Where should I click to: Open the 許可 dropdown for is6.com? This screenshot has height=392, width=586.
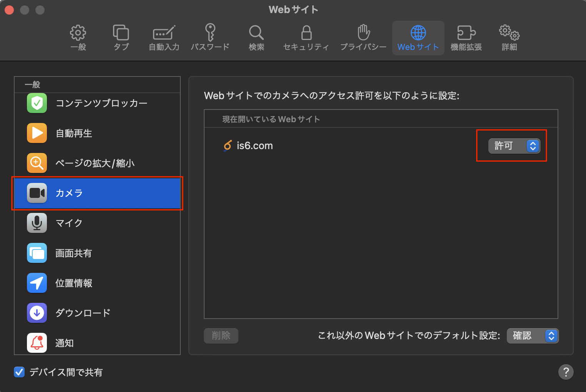514,146
